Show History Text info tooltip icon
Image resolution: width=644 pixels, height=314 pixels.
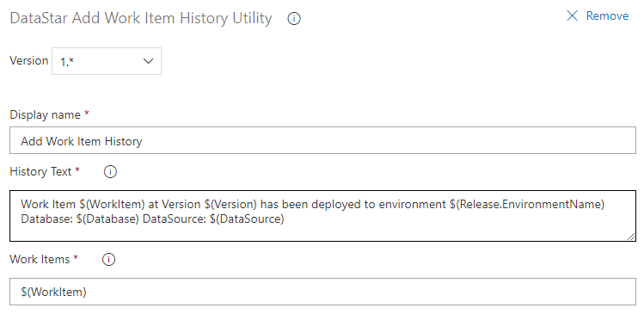tap(110, 171)
